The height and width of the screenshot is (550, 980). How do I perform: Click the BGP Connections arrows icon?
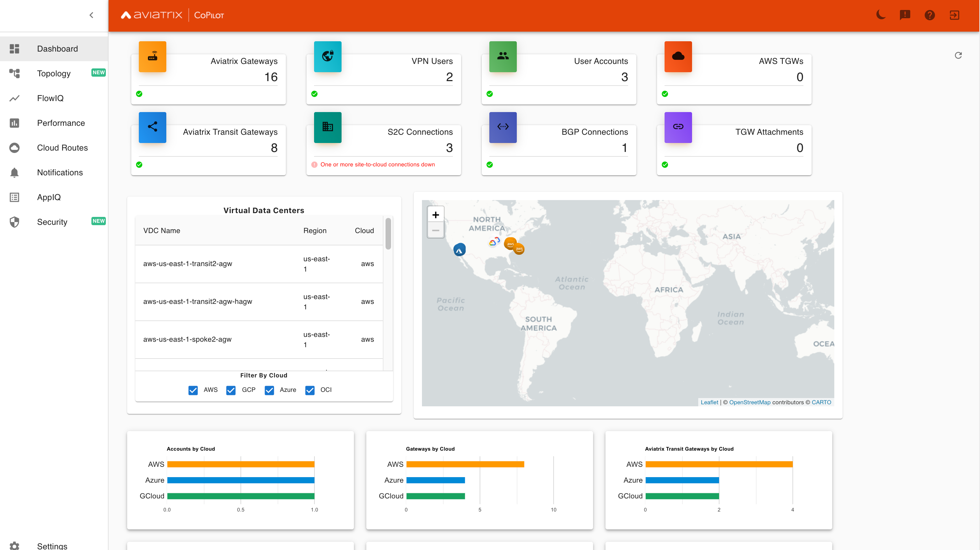(503, 128)
